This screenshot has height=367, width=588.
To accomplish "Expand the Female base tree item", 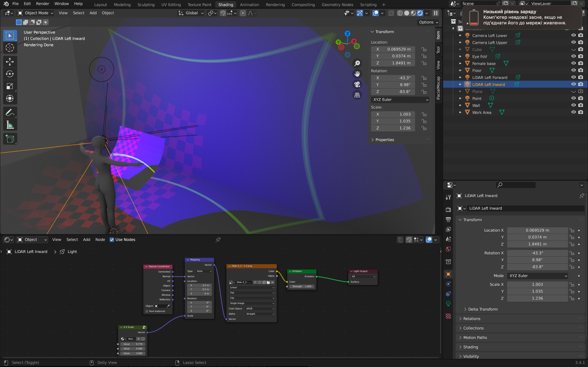I will point(460,64).
